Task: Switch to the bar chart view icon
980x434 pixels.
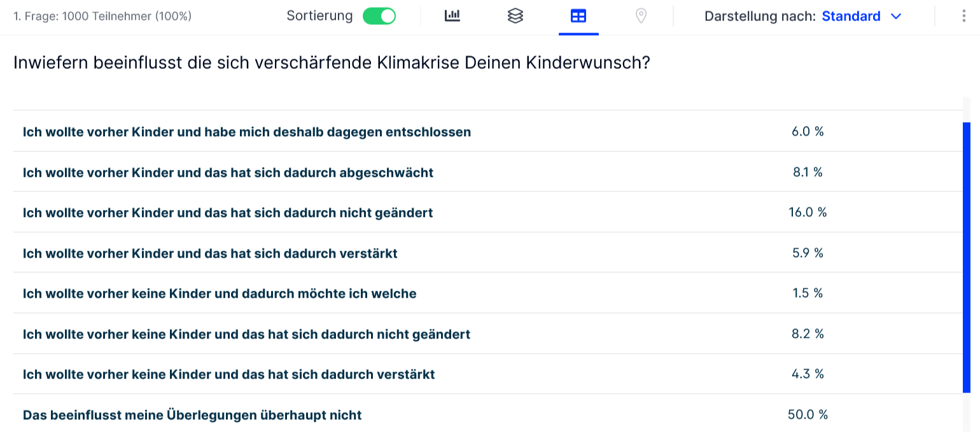Action: pos(452,16)
